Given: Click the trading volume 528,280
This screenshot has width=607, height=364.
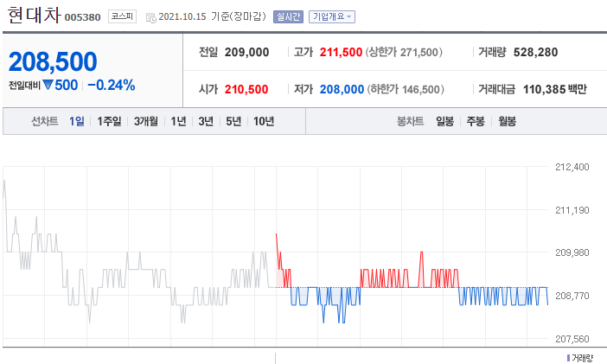Looking at the screenshot, I should coord(536,52).
